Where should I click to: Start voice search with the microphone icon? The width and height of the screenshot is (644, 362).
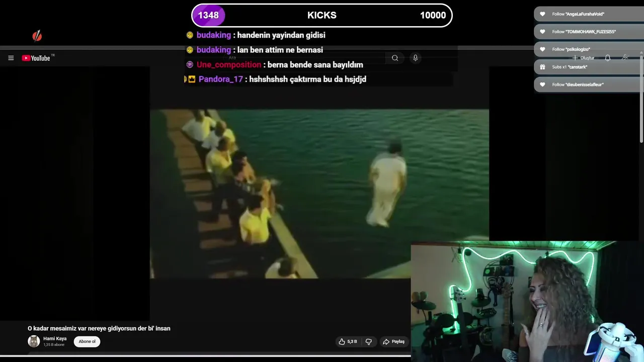(415, 58)
